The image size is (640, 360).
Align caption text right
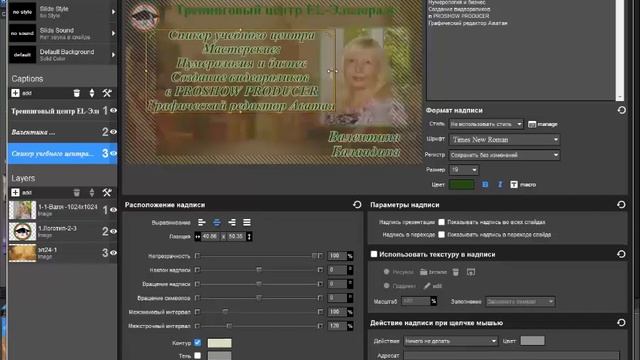(x=232, y=222)
